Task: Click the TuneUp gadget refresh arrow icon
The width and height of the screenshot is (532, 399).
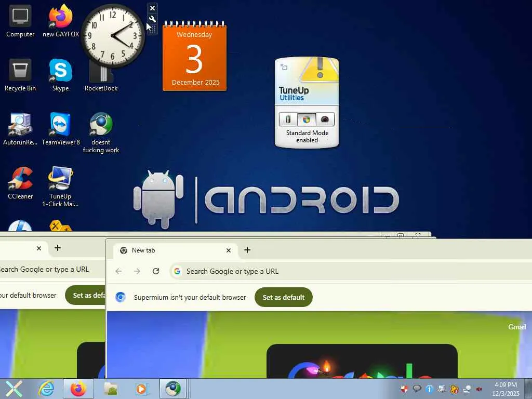Action: [284, 67]
